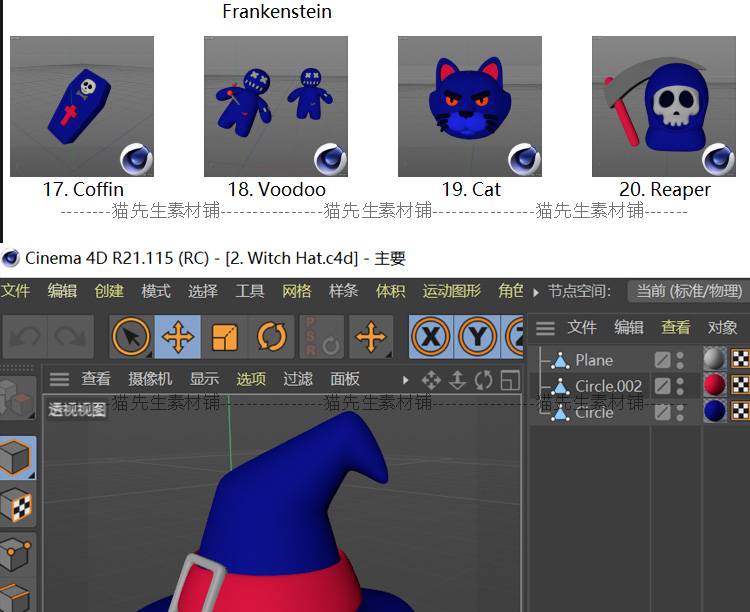Click viewport orbit navigation icon
750x612 pixels.
pos(483,380)
